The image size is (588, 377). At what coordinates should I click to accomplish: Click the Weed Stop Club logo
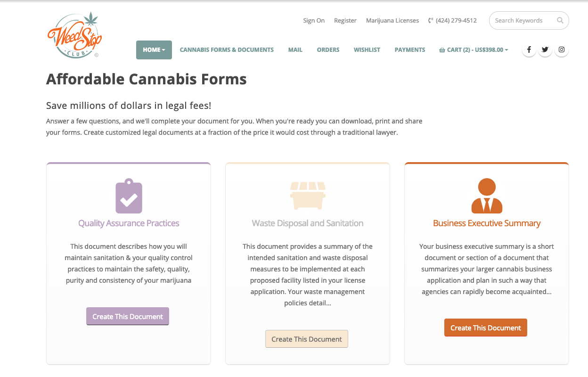(74, 36)
